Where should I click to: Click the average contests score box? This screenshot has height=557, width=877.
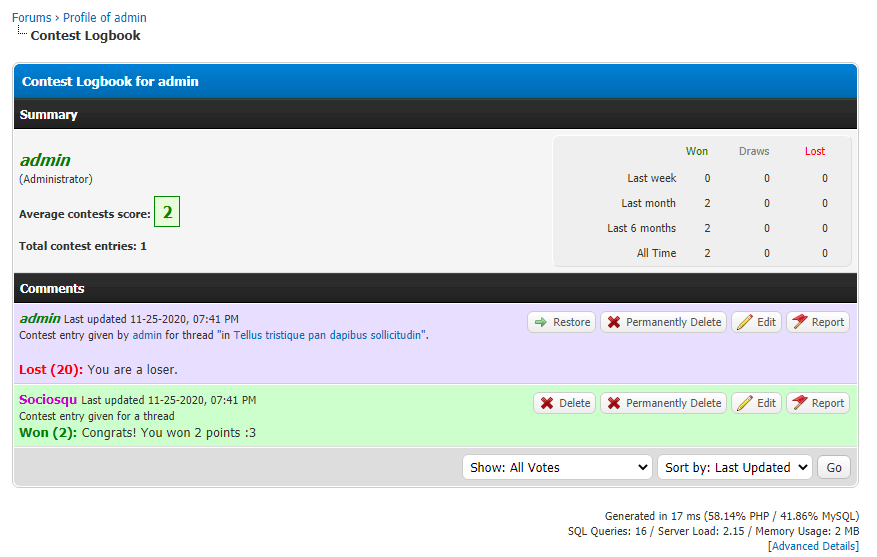(167, 213)
